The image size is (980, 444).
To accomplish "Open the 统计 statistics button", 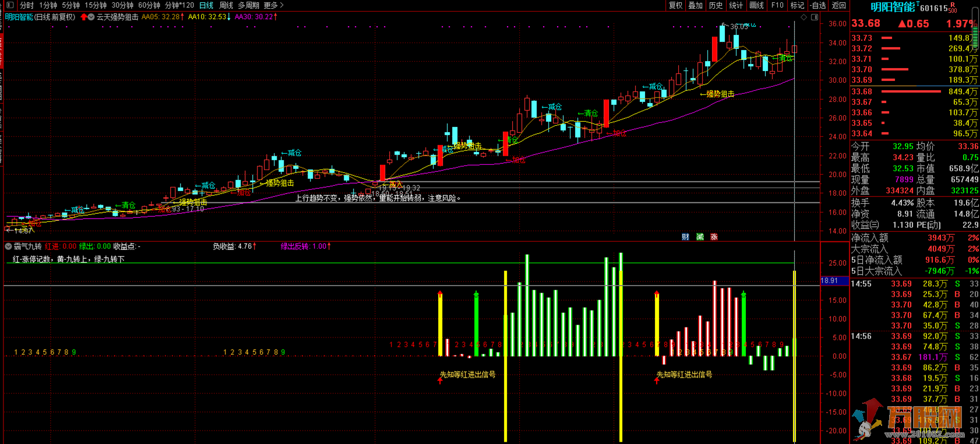I will [736, 5].
